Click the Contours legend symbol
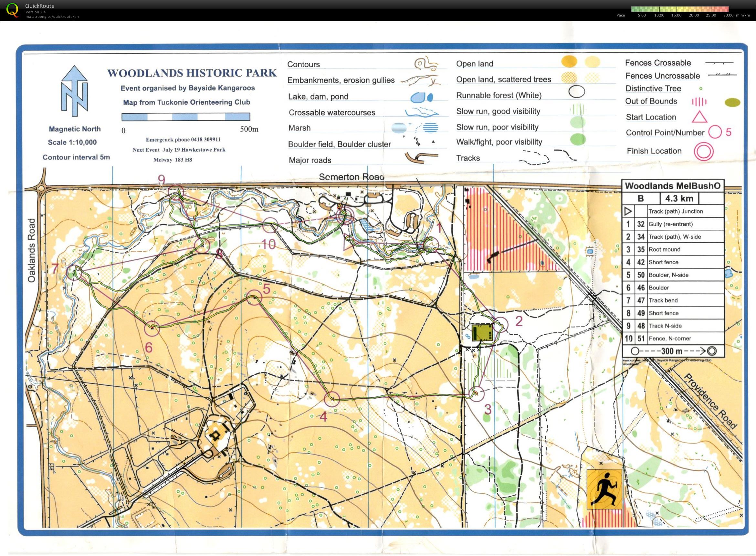This screenshot has width=756, height=556. (x=426, y=64)
